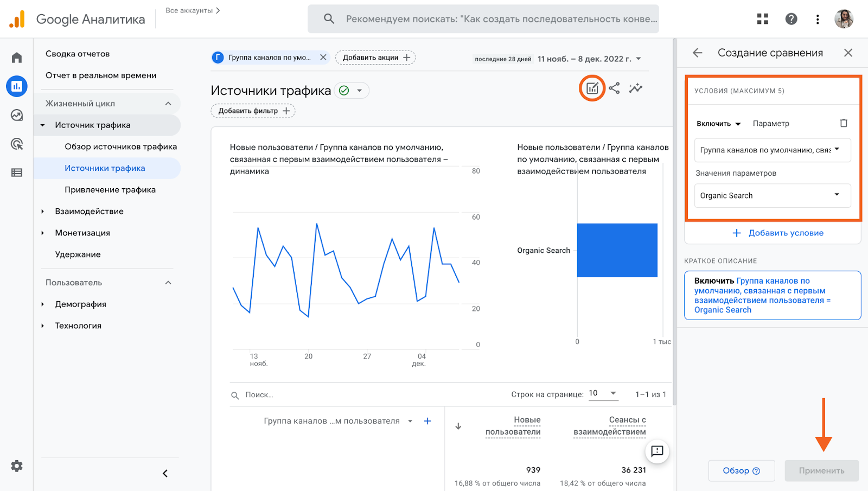868x491 pixels.
Task: Add a condition via Добавить условие
Action: click(778, 233)
